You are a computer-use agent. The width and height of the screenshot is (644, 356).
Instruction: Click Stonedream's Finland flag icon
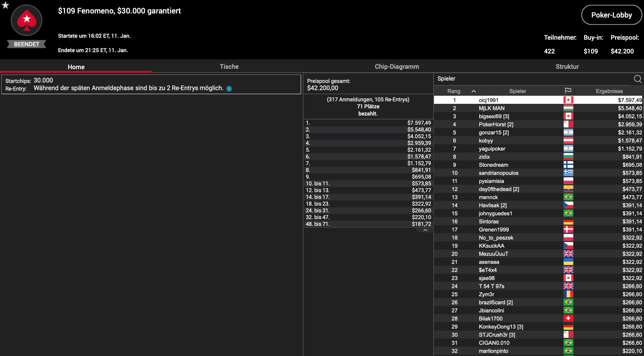pyautogui.click(x=568, y=165)
